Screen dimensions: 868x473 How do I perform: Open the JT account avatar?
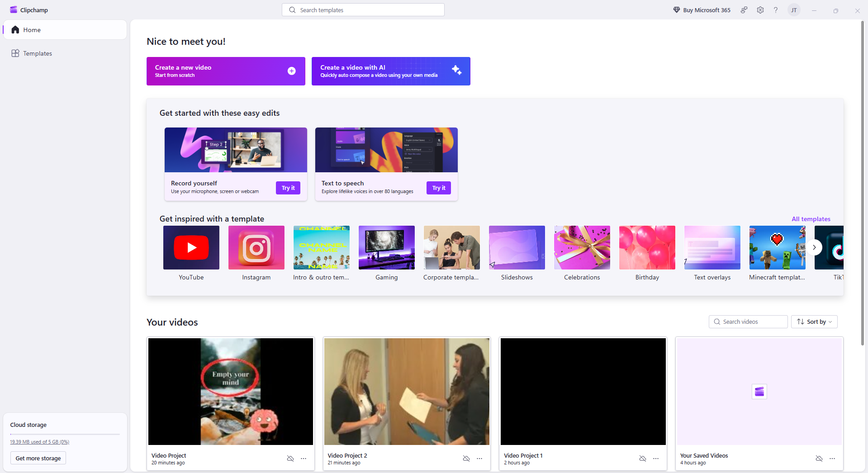794,10
